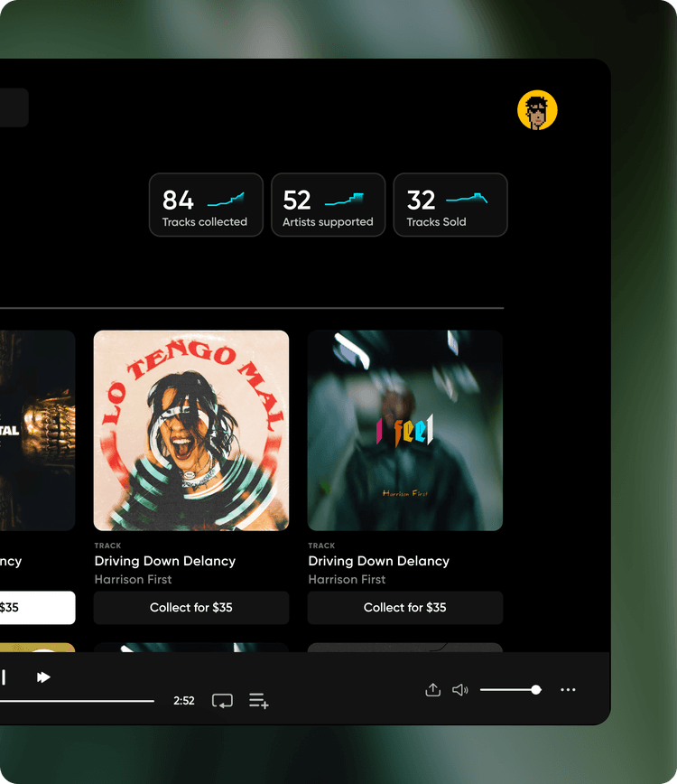This screenshot has height=784, width=677.
Task: Share the current track via upload icon
Action: (432, 689)
